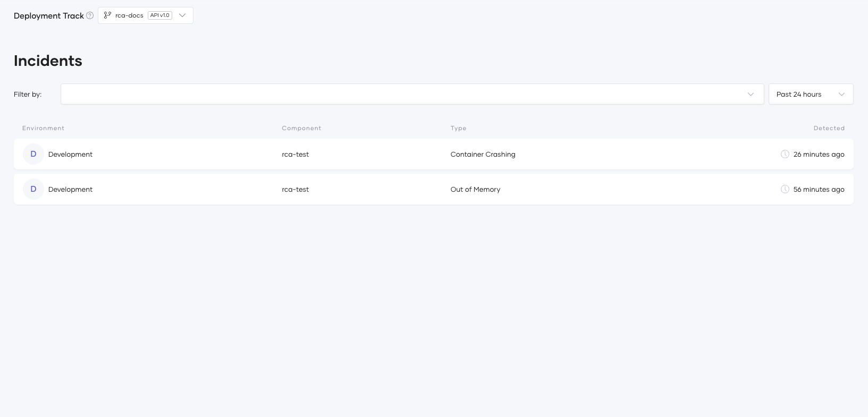Image resolution: width=868 pixels, height=417 pixels.
Task: Click the help icon beside Deployment Track
Action: [x=90, y=15]
